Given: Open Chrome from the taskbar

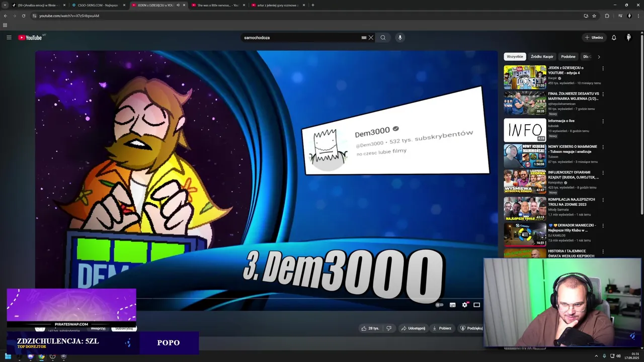Looking at the screenshot, I should pyautogui.click(x=41, y=356).
